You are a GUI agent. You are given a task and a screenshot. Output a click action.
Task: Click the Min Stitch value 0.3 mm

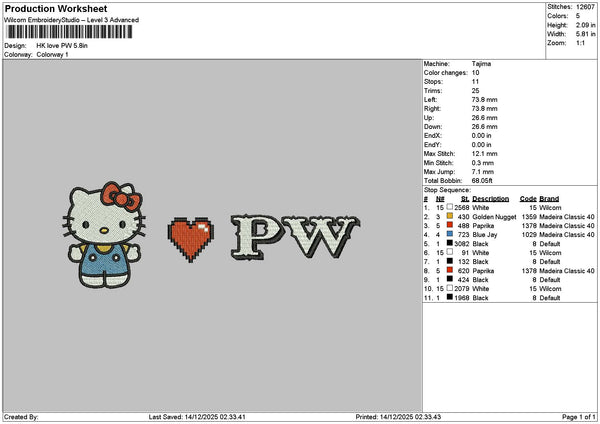483,163
